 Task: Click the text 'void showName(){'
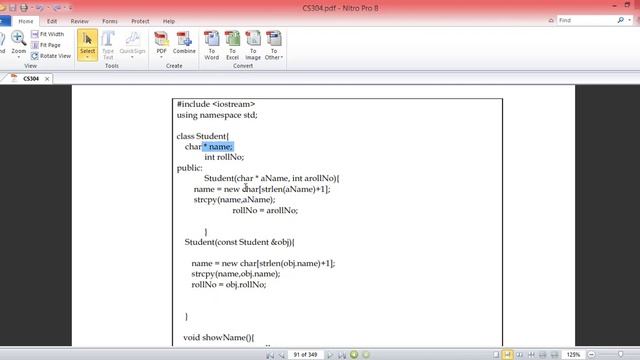pyautogui.click(x=219, y=338)
